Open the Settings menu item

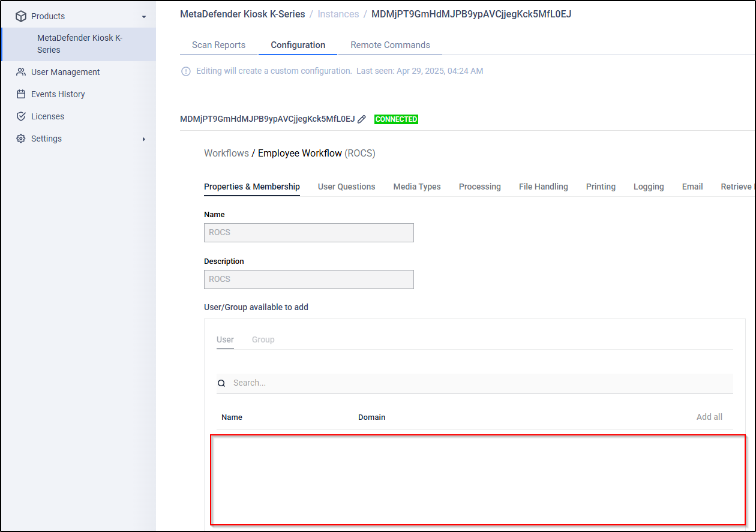46,139
